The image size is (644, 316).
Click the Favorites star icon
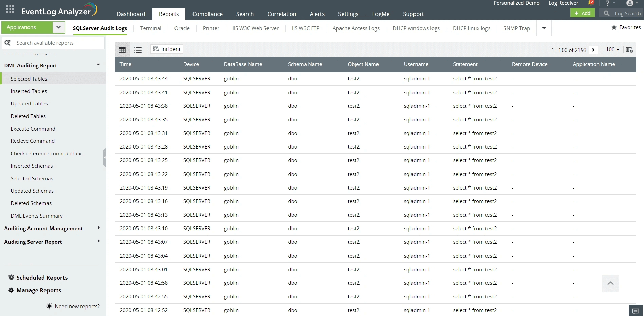point(614,27)
